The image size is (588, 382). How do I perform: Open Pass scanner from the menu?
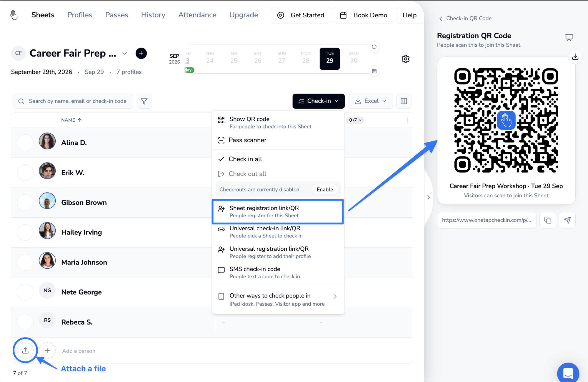[278, 140]
